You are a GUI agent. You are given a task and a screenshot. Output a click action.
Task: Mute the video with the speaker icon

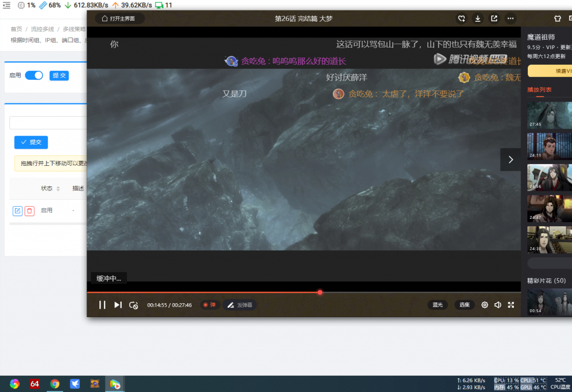point(498,305)
